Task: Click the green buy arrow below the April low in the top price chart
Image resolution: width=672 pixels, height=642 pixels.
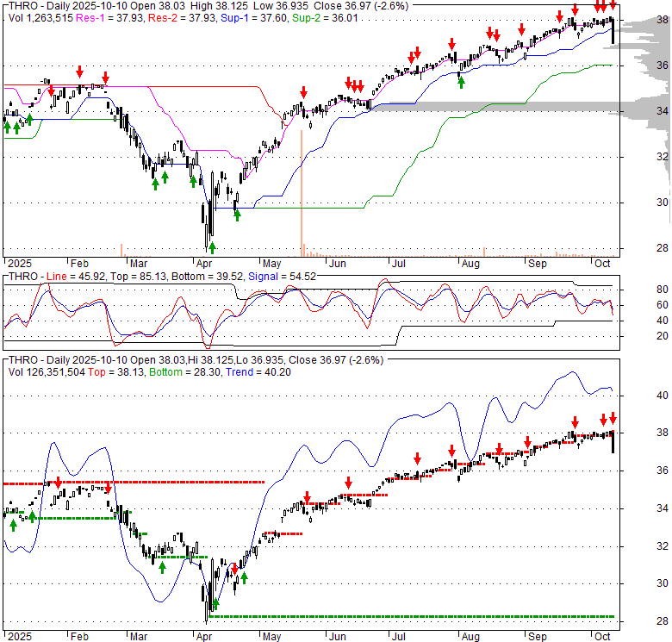Action: (212, 248)
